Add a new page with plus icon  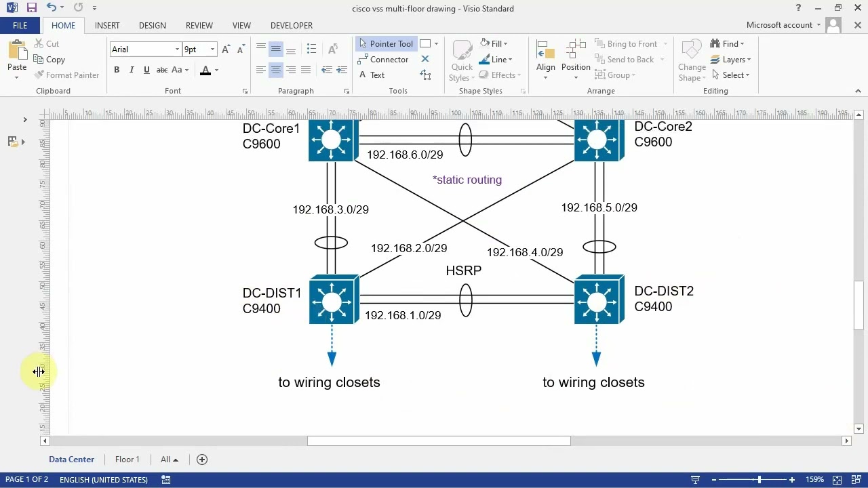(x=201, y=460)
